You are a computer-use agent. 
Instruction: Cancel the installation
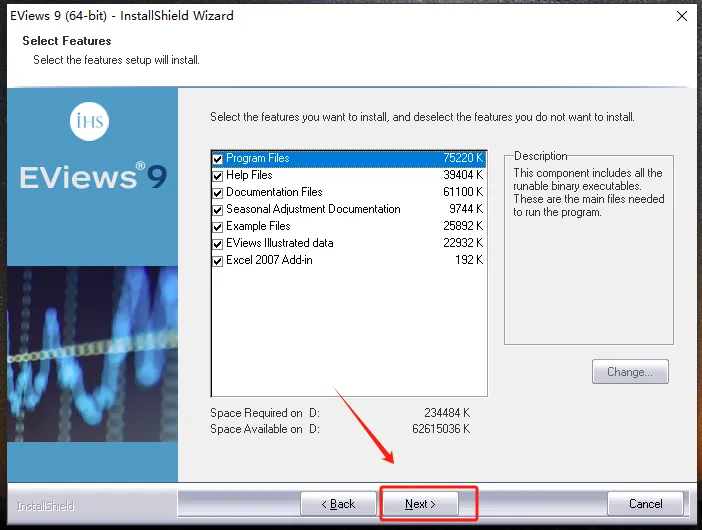click(x=645, y=504)
